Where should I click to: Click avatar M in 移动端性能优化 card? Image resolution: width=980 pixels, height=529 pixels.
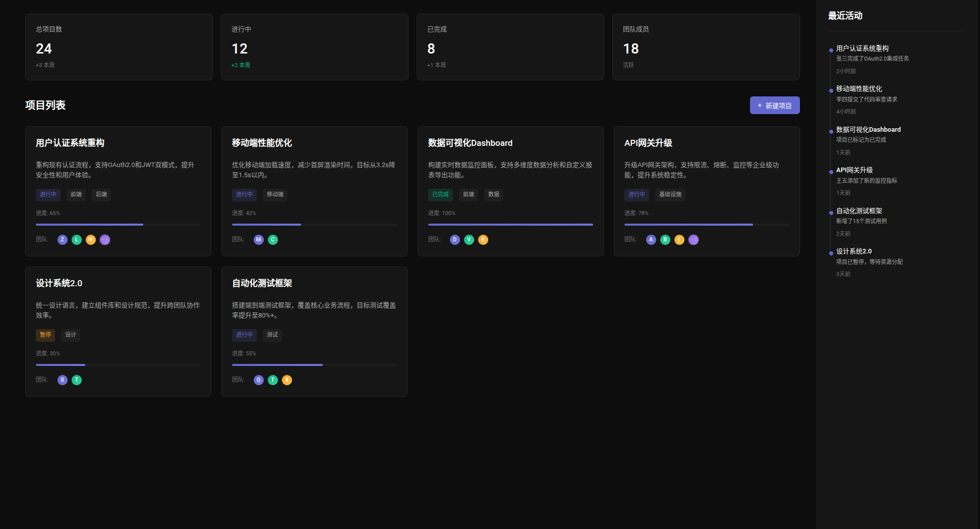pos(259,240)
